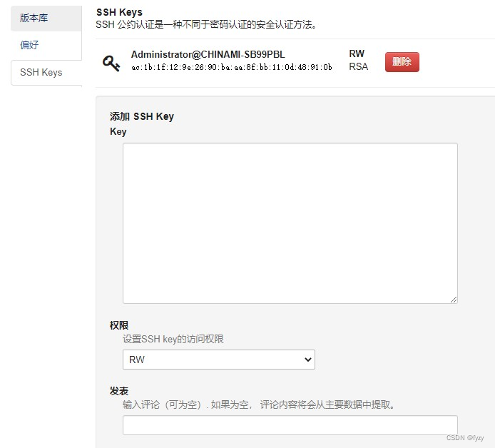The width and height of the screenshot is (495, 448).
Task: Click the SSH 公约认证 description line
Action: pos(206,25)
